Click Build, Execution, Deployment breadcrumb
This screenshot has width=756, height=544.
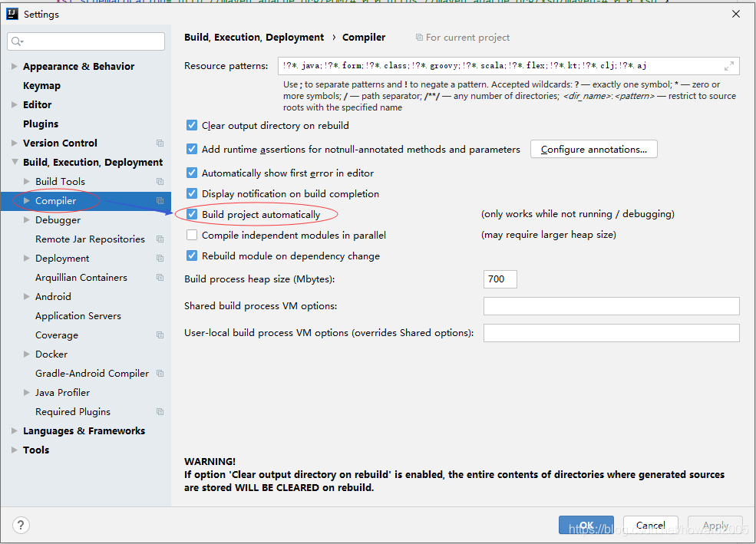pos(254,37)
